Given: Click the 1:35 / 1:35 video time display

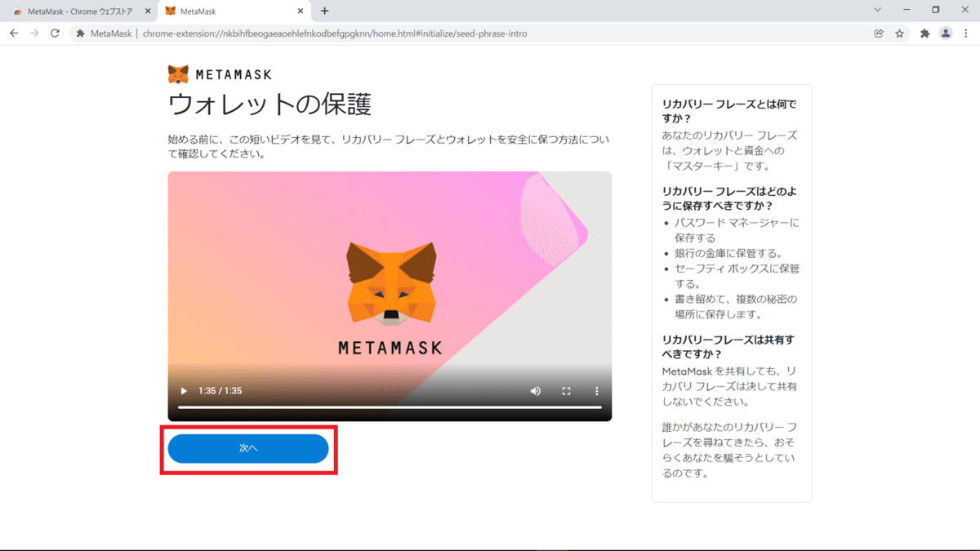Looking at the screenshot, I should (x=220, y=391).
